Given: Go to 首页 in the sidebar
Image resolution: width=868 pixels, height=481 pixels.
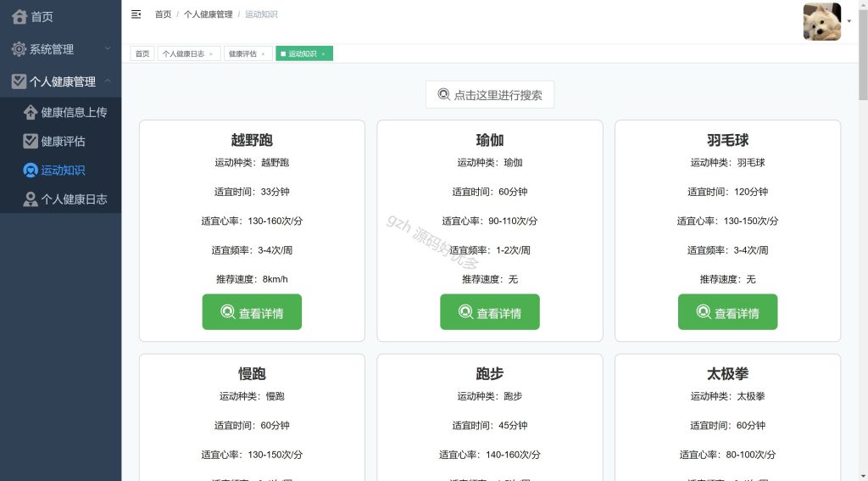Looking at the screenshot, I should tap(61, 17).
